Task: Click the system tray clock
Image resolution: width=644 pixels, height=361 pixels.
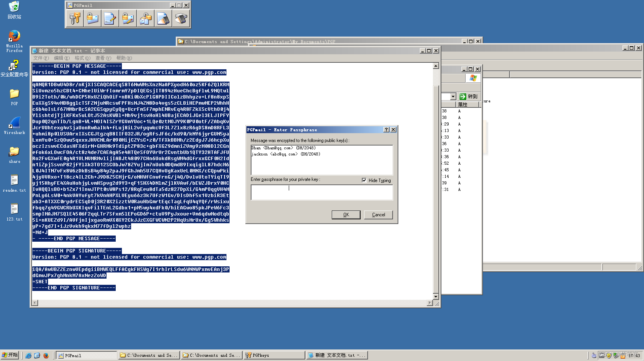Action: click(634, 356)
